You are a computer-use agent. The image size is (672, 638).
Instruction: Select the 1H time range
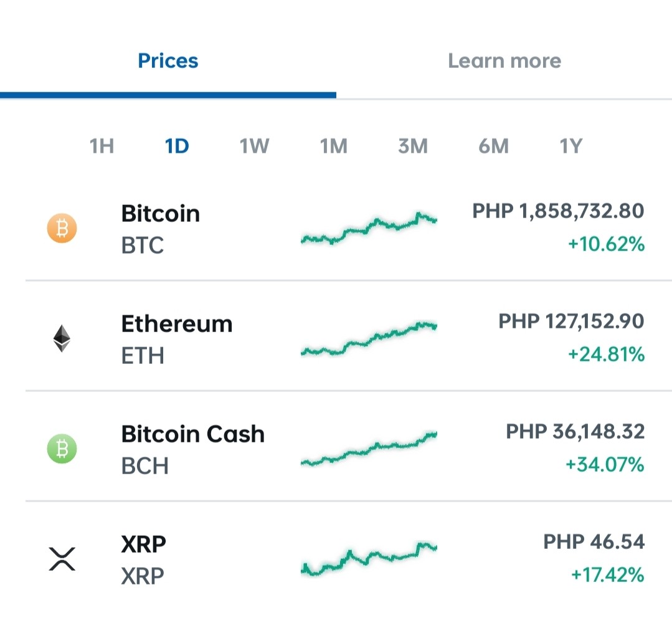[102, 146]
